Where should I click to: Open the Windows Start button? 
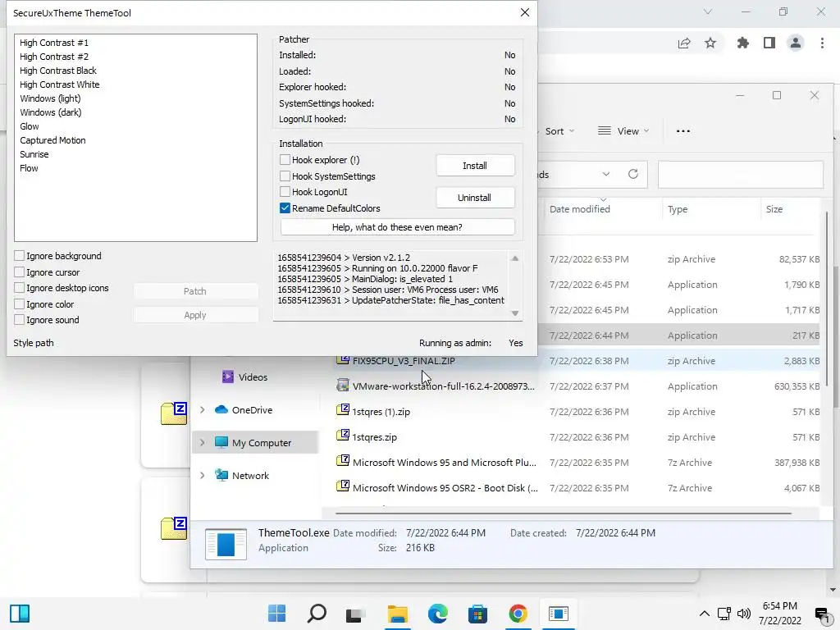pos(277,613)
